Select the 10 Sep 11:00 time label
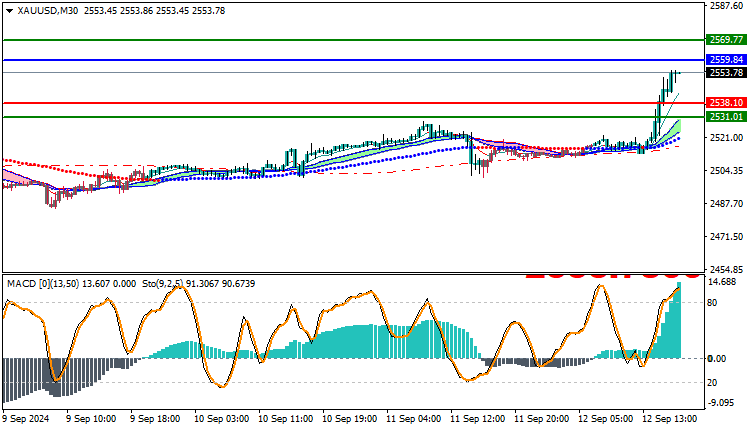The height and width of the screenshot is (430, 750). pos(286,419)
